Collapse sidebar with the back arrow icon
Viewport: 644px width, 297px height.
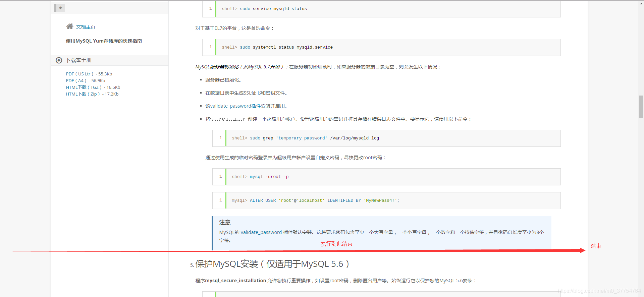(x=60, y=8)
